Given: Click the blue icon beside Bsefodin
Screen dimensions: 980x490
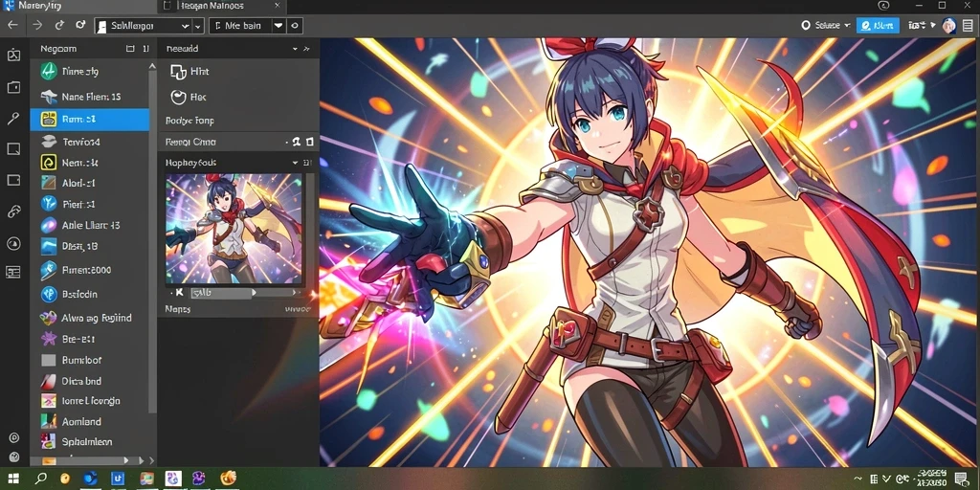Looking at the screenshot, I should 49,294.
